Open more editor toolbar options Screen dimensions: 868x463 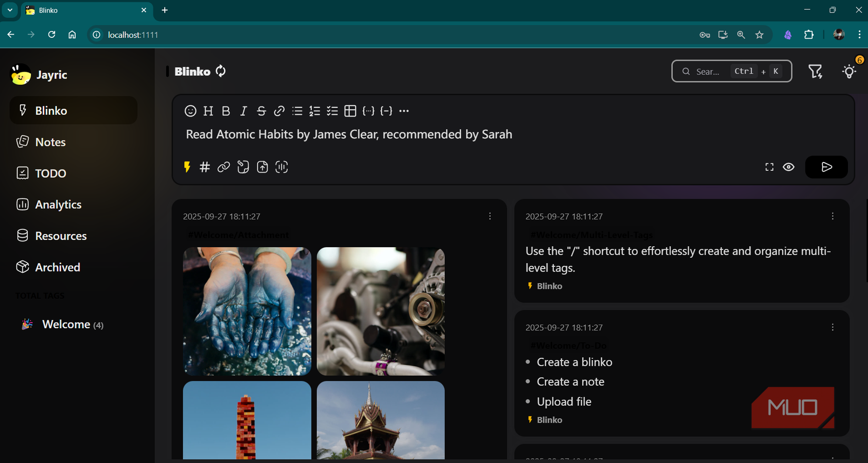[x=404, y=111]
